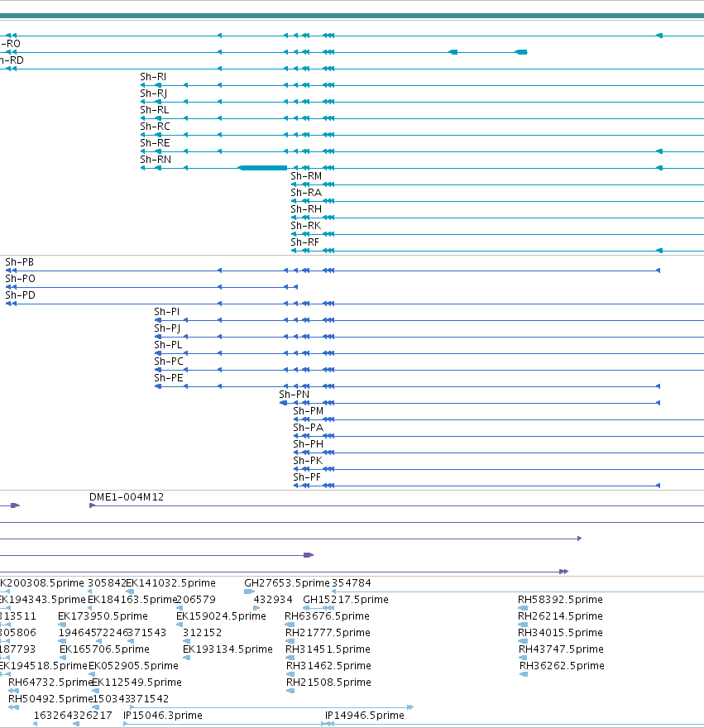
Task: Select the Sh-RE transcript label
Action: pos(155,143)
